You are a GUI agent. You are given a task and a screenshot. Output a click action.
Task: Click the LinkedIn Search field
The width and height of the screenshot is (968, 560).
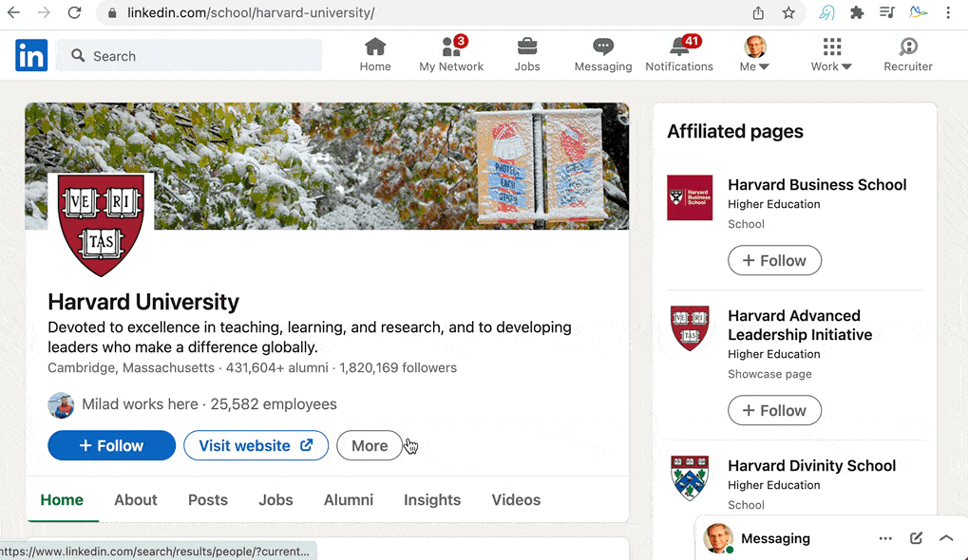(x=189, y=55)
